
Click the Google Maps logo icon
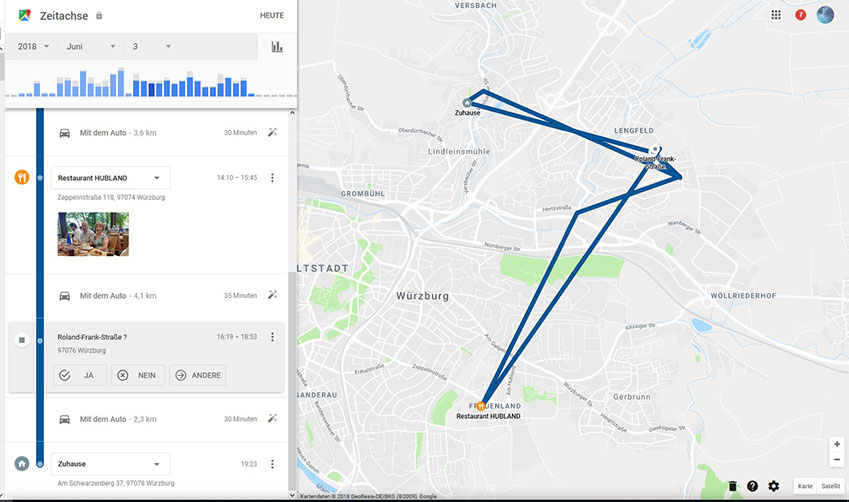click(24, 15)
